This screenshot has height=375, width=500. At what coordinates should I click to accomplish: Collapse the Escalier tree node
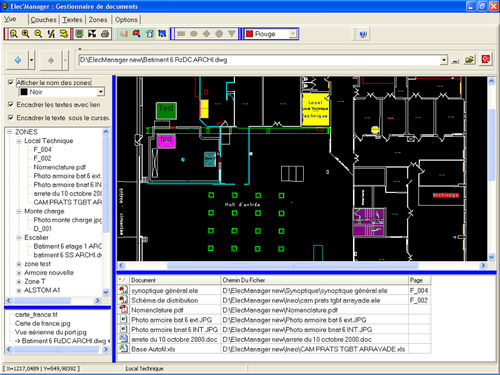(19, 238)
